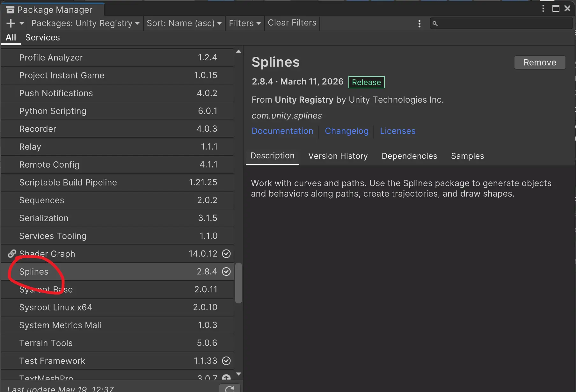
Task: Click the 2.8.4 · March 11, 2026 version text
Action: coord(298,82)
